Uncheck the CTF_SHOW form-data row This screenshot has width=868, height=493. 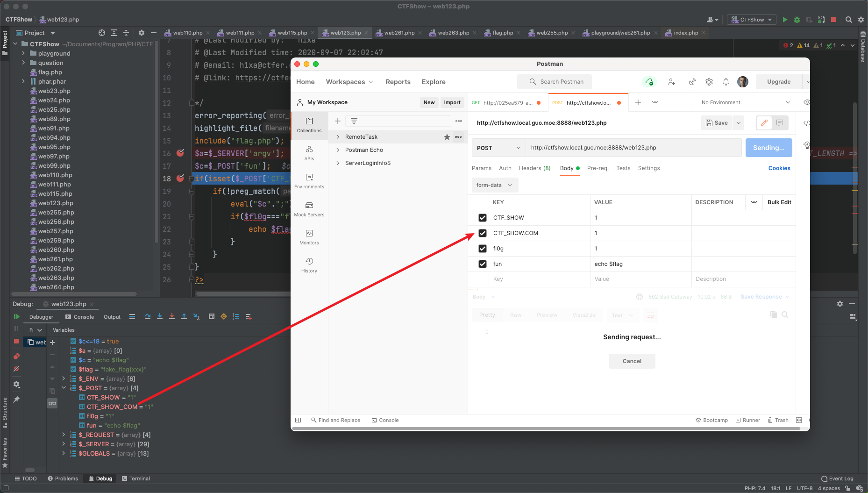coord(483,218)
